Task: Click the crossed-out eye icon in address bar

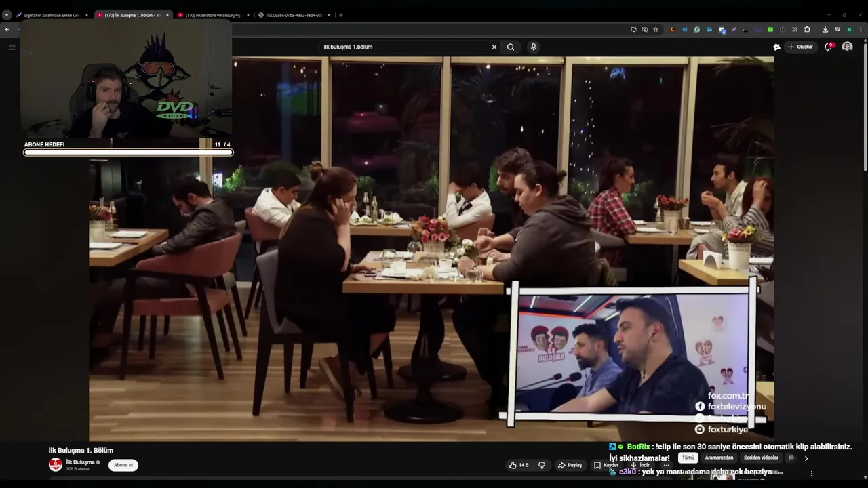Action: (645, 29)
